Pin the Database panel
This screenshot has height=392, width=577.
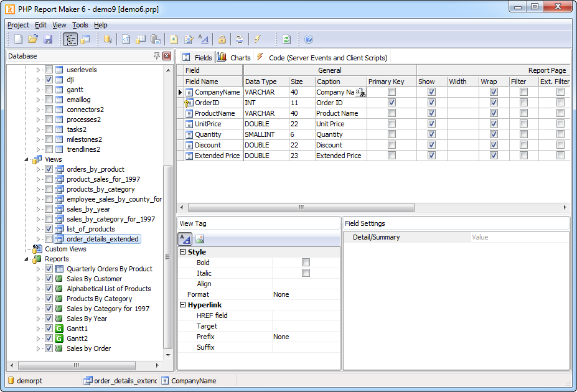[x=157, y=56]
